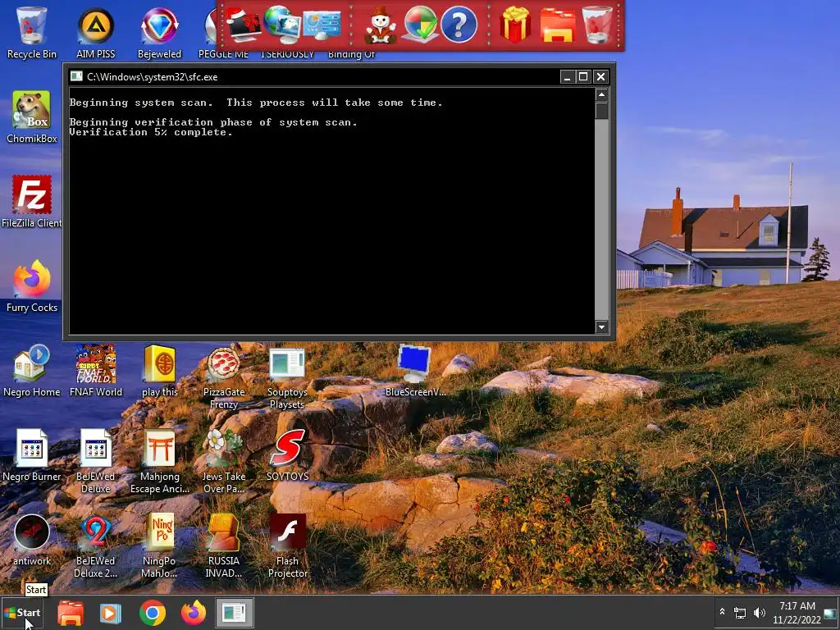Open the sfc.exe title bar system menu icon

point(76,76)
